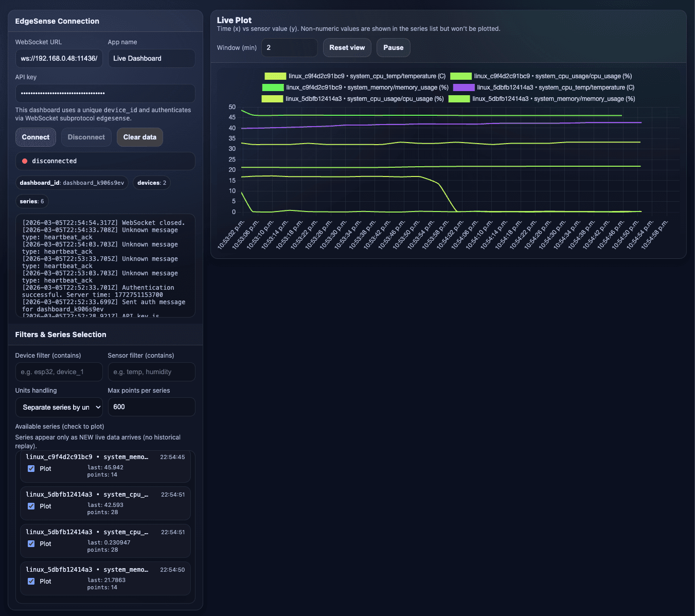
Task: Focus the Window (min) input box
Action: (x=289, y=48)
